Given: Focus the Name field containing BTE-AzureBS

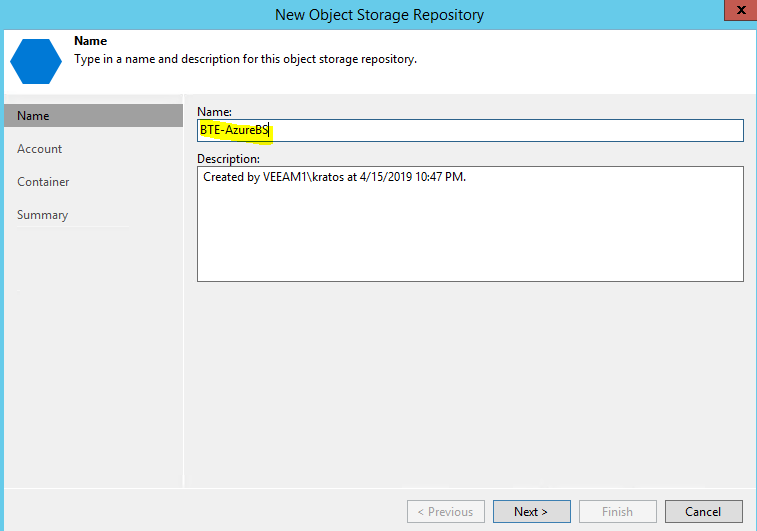Looking at the screenshot, I should point(470,130).
